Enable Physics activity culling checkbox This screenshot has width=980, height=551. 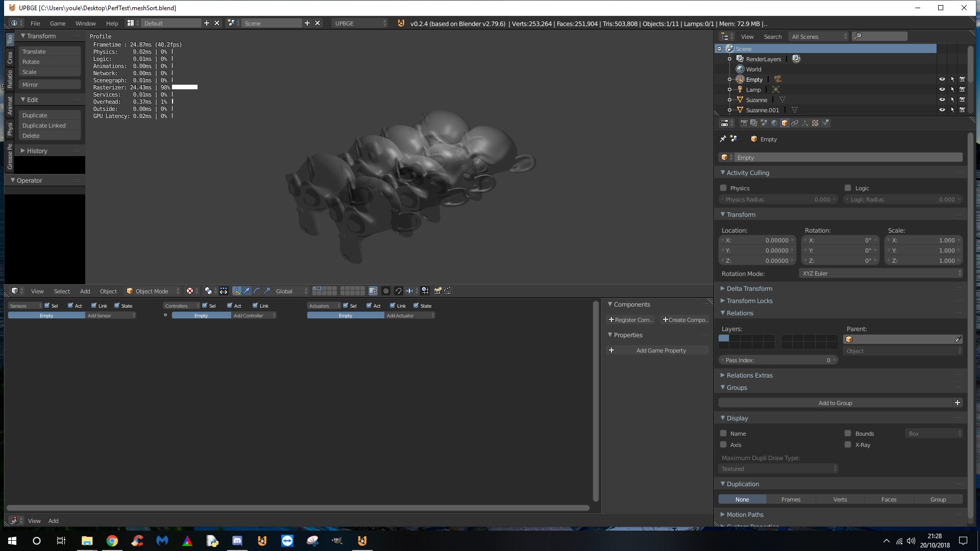[x=723, y=188]
